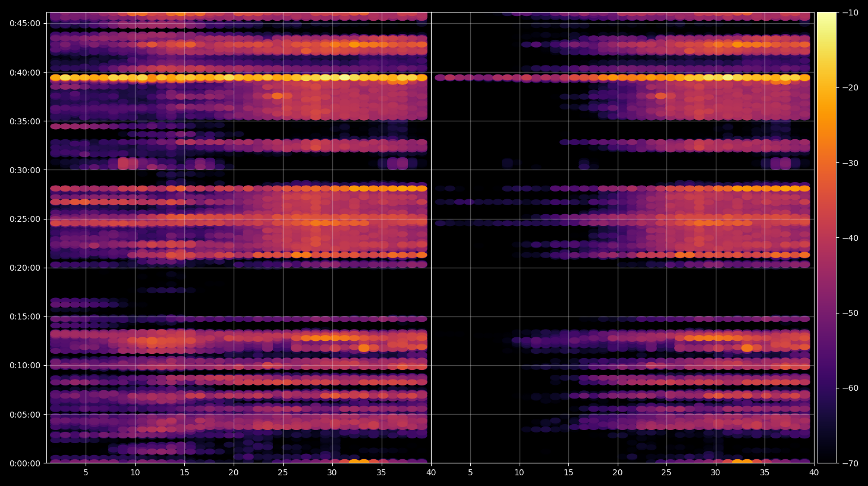Viewport: 868px width, 486px height.
Task: Click x-axis label 35 under left heatmap
Action: click(x=381, y=473)
